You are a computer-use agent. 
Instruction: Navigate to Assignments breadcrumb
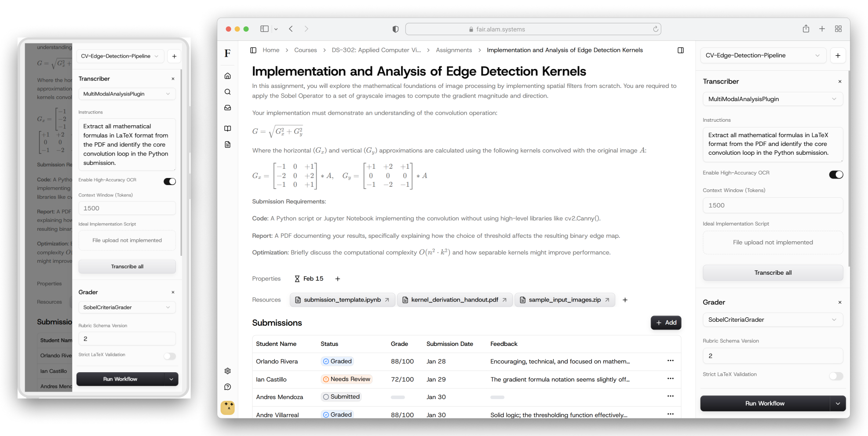tap(453, 50)
